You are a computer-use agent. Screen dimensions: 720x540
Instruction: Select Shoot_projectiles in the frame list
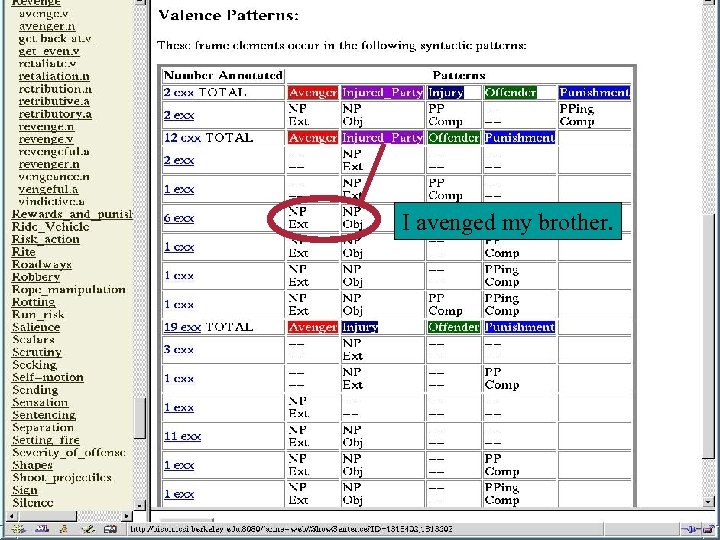coord(62,478)
